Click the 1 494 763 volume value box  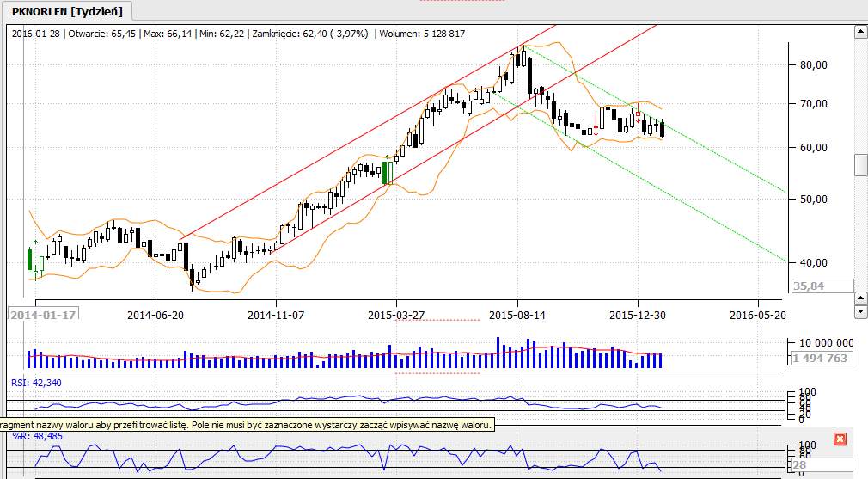click(x=822, y=359)
